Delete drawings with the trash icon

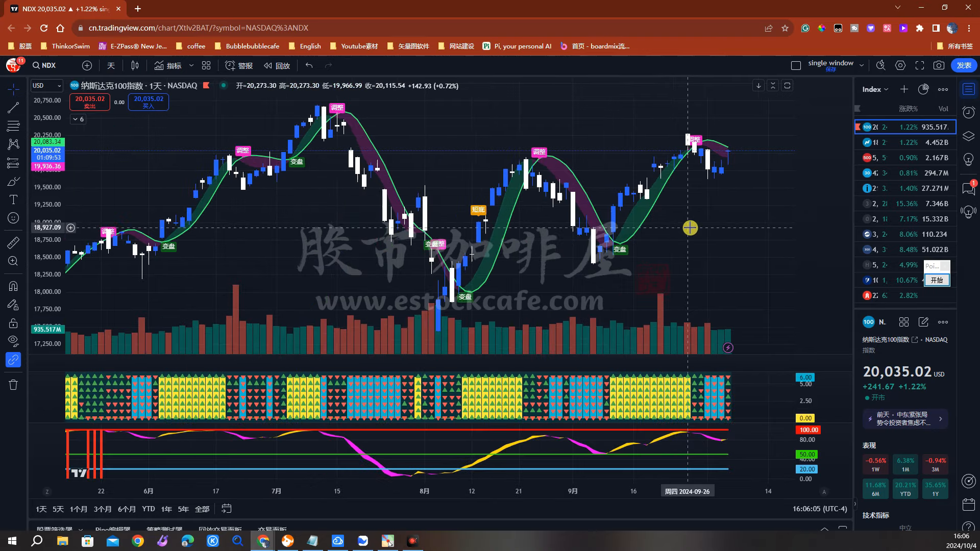(13, 385)
